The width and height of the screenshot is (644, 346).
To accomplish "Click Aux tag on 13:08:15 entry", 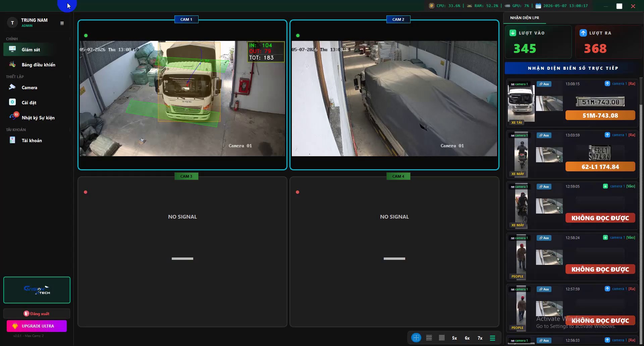I will click(x=544, y=84).
